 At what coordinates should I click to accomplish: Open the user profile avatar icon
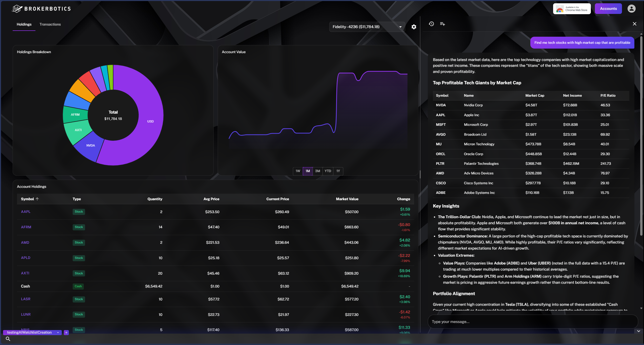pyautogui.click(x=631, y=9)
